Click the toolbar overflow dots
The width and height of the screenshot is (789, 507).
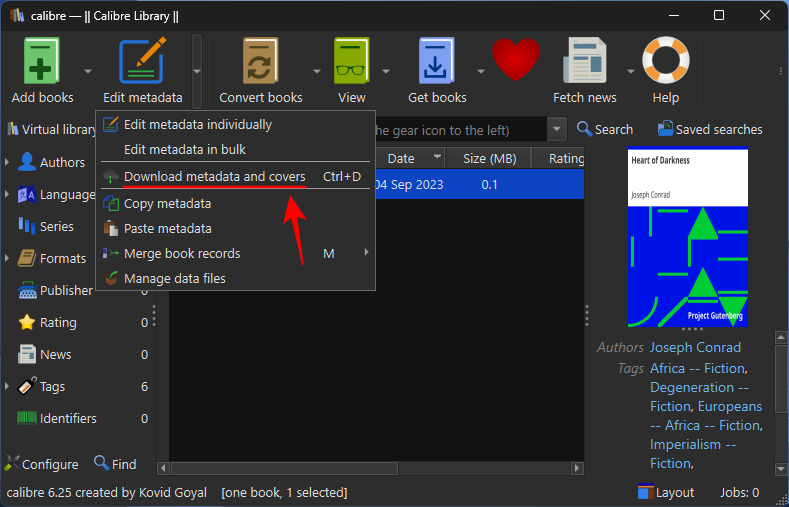[x=780, y=71]
